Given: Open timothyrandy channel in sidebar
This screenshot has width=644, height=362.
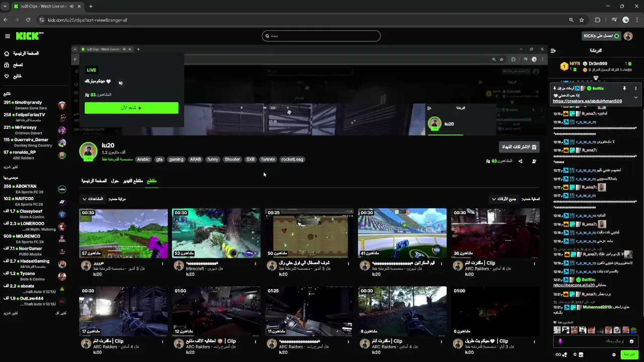Looking at the screenshot, I should pyautogui.click(x=35, y=105).
